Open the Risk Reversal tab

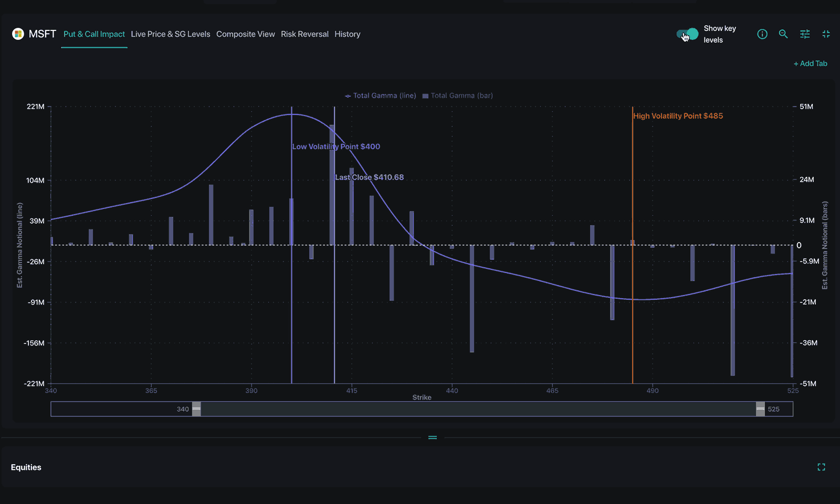[304, 34]
